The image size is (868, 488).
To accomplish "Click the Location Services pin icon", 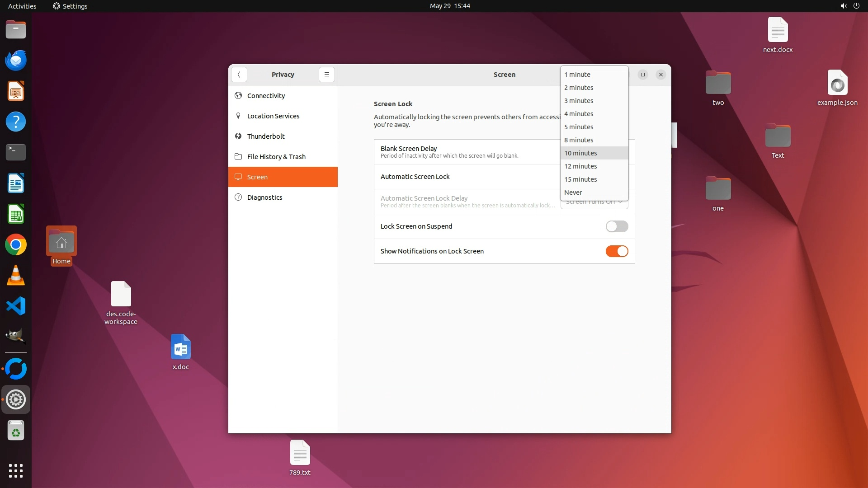I will point(238,116).
